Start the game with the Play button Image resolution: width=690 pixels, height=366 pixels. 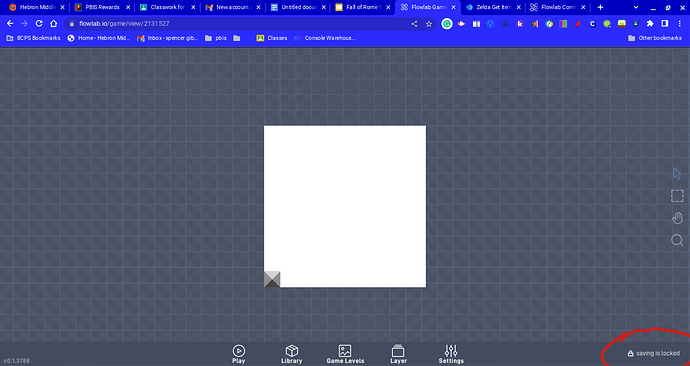pos(239,354)
